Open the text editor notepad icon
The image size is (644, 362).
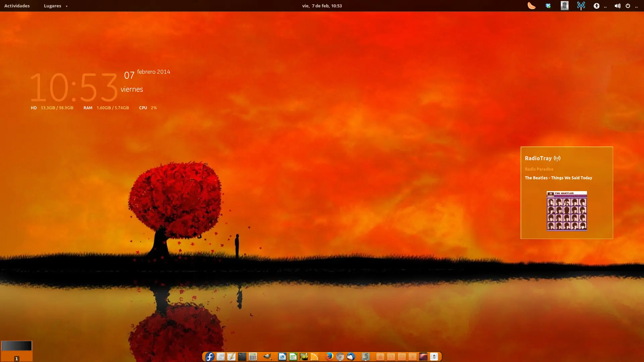(231, 357)
